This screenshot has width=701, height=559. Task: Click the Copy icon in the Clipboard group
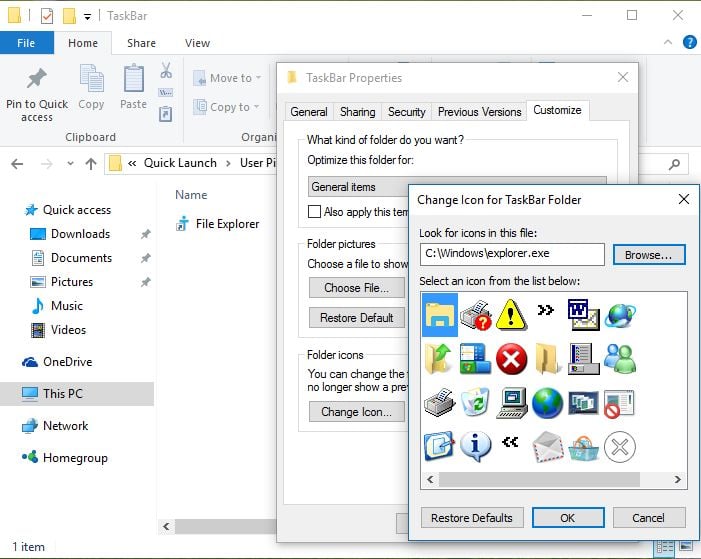point(91,87)
